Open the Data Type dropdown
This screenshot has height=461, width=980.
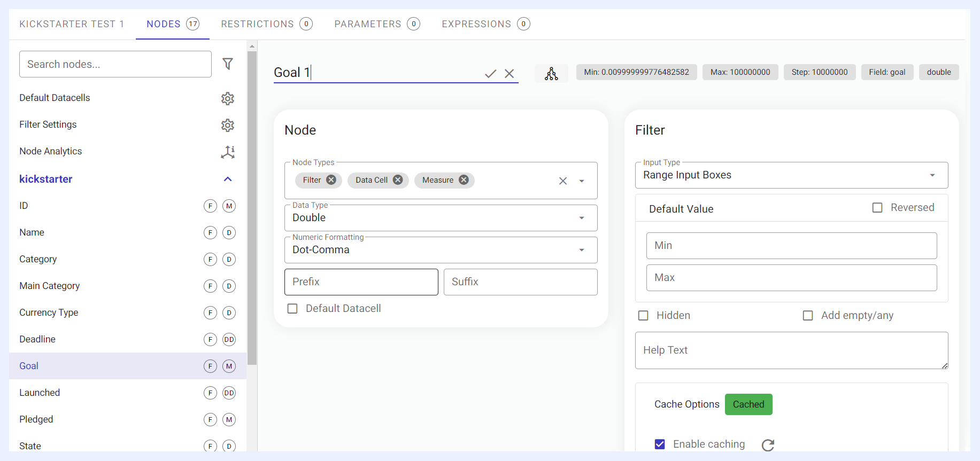coord(441,218)
